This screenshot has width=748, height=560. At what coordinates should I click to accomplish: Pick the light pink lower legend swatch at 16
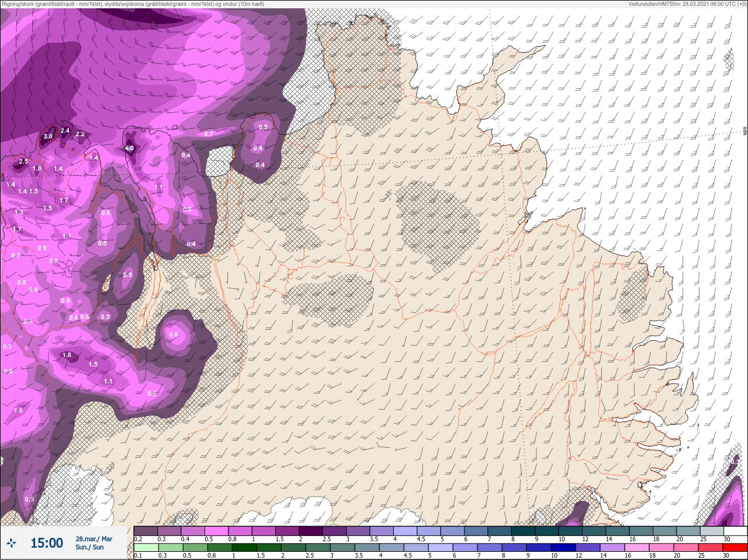(637, 548)
